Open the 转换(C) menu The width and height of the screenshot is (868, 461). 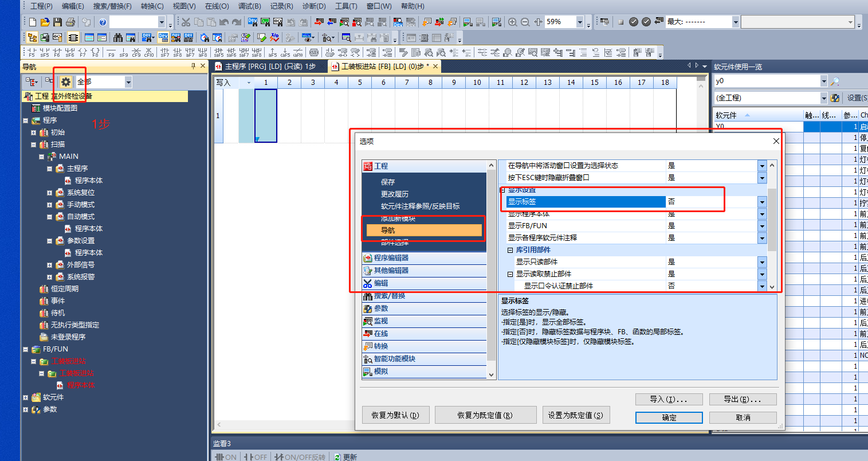click(152, 6)
